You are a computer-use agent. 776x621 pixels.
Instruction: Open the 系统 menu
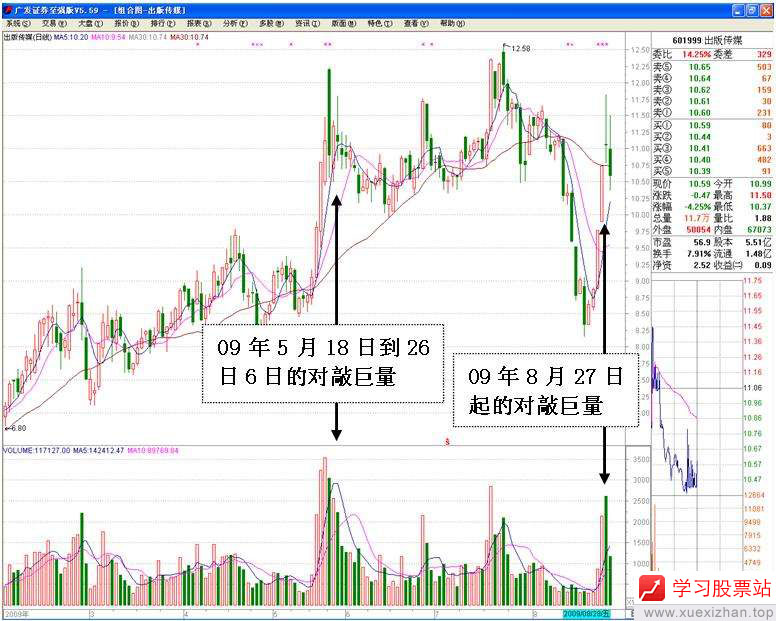[x=18, y=23]
